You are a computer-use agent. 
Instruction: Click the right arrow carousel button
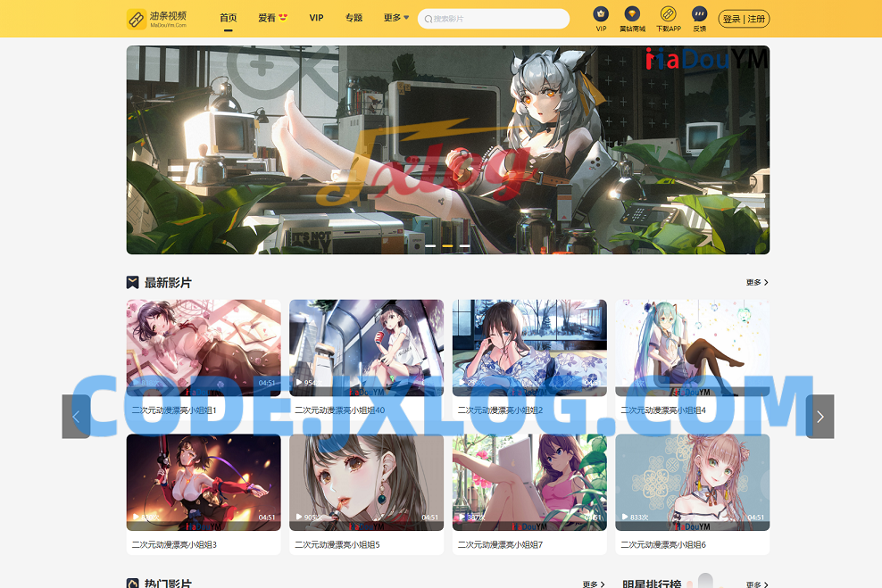820,417
